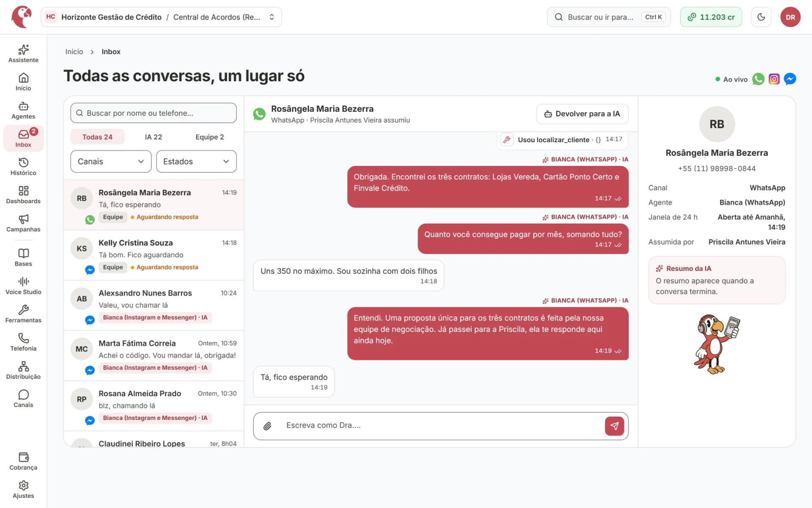Open Alexsandro Nunes Barros conversation
Viewport: 812px width, 508px height.
154,306
